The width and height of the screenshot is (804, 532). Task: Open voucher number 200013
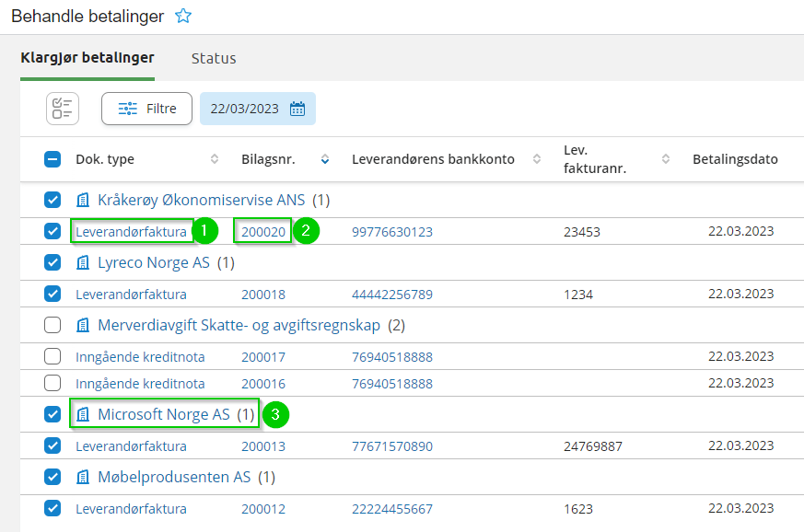point(263,445)
